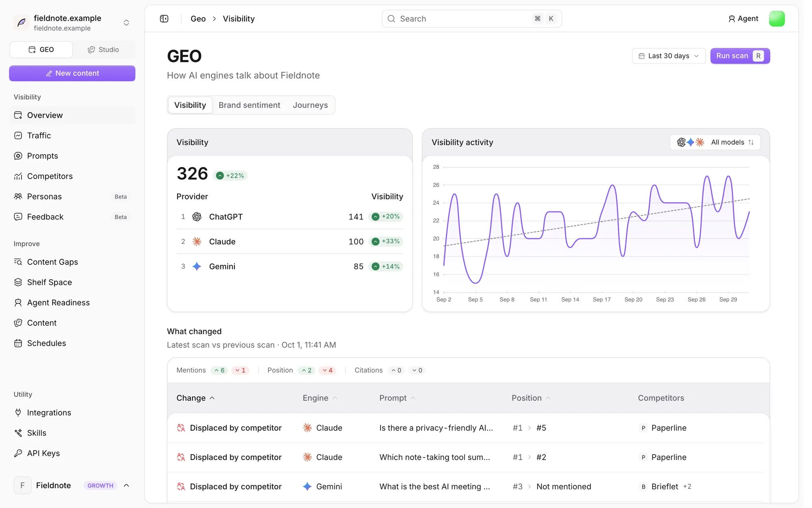812x508 pixels.
Task: Open Agent Readiness
Action: (72, 302)
